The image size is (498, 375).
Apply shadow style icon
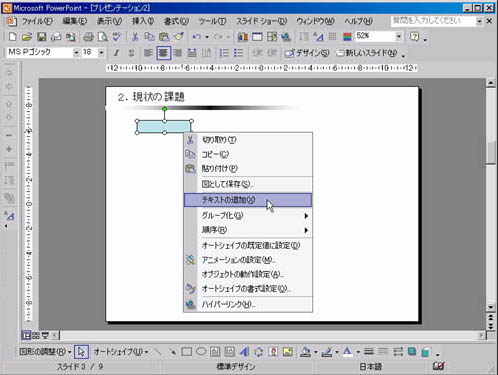click(412, 352)
